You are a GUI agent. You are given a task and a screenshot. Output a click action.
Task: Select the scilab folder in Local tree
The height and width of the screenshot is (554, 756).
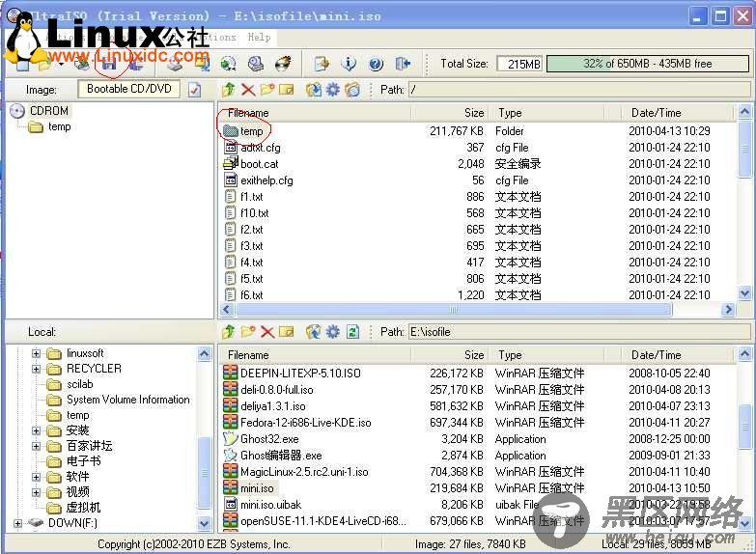[x=79, y=384]
